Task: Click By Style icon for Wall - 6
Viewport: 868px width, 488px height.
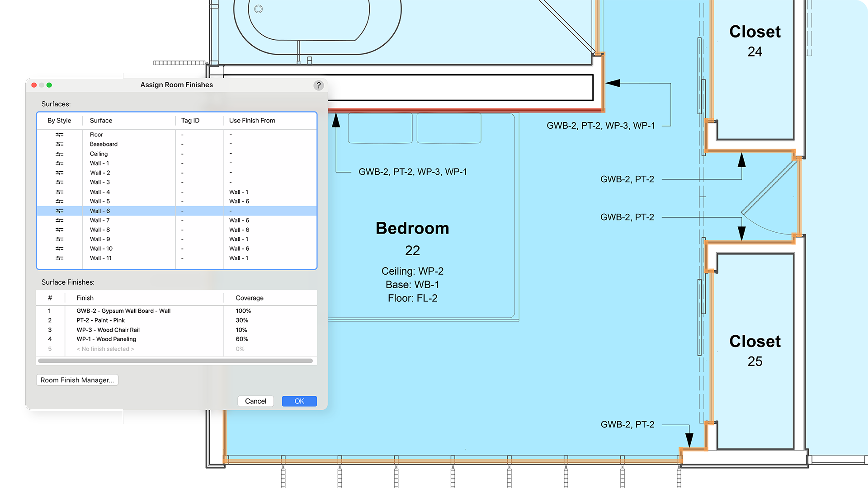Action: click(60, 211)
